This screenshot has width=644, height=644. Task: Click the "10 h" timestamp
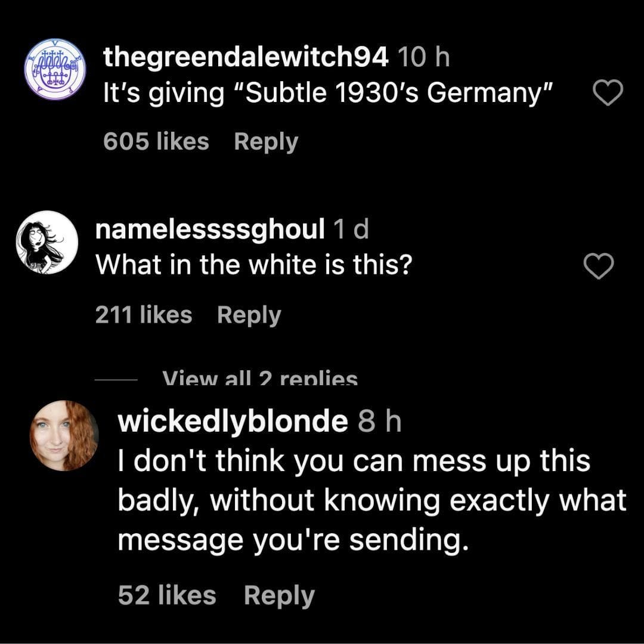423,57
